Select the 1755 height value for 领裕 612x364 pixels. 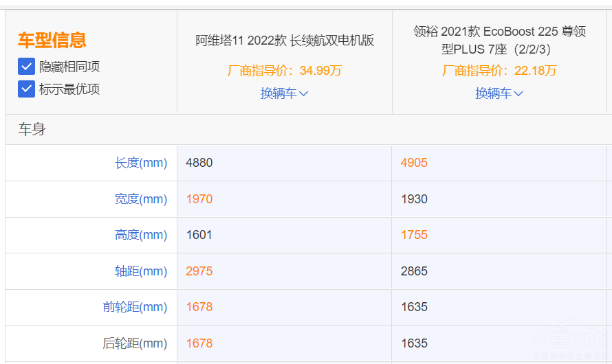pyautogui.click(x=414, y=235)
